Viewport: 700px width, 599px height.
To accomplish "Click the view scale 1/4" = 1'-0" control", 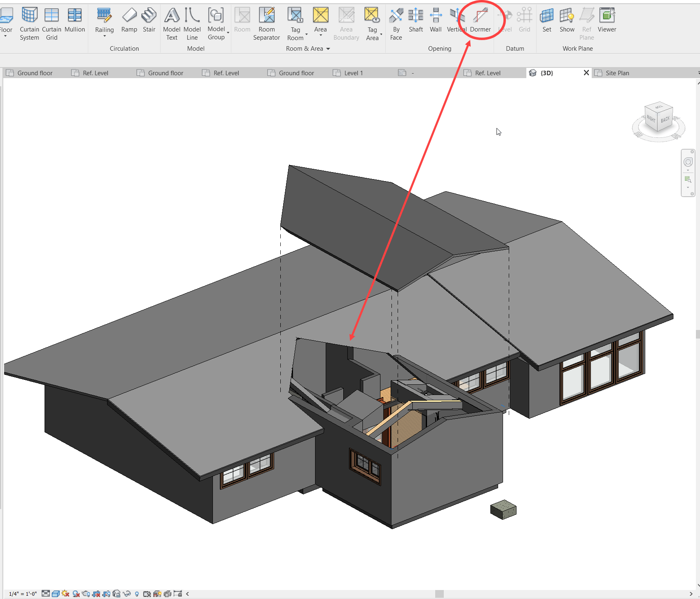I will coord(22,593).
